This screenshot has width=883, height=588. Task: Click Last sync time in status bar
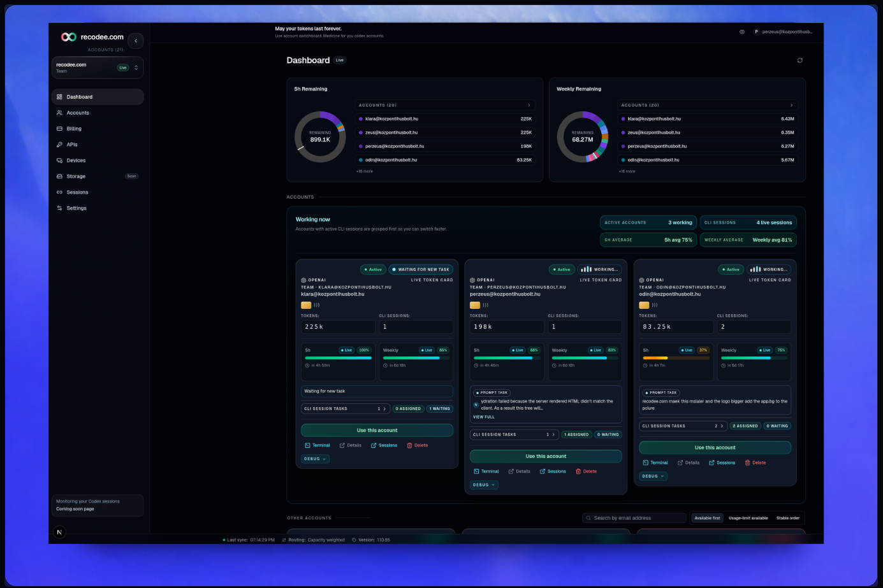[x=249, y=540]
